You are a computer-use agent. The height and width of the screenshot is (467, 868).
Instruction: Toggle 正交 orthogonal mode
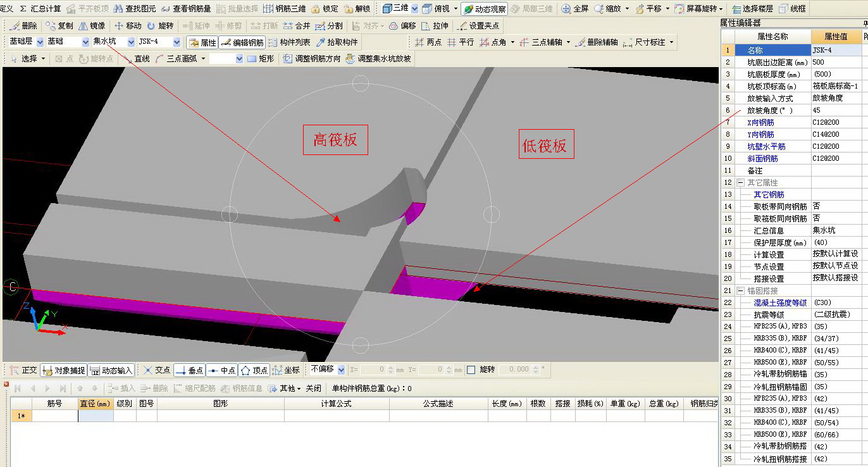tap(23, 370)
